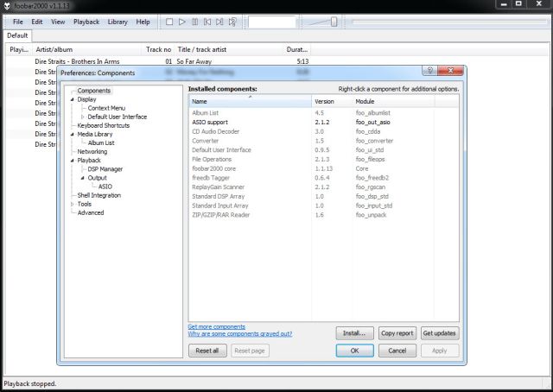The width and height of the screenshot is (553, 392).
Task: Open Advanced preferences page
Action: [91, 212]
